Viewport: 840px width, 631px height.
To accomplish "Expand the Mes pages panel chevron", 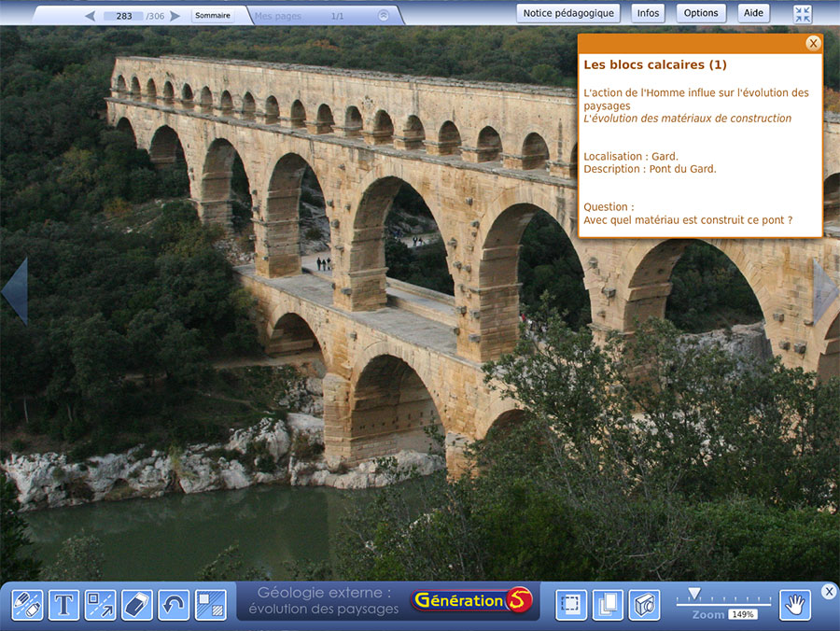I will click(384, 16).
